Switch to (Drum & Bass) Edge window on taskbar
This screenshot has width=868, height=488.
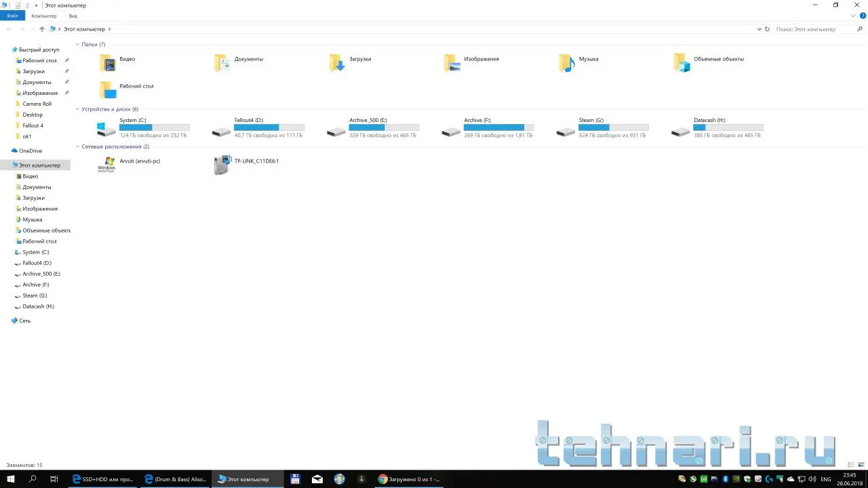click(175, 479)
